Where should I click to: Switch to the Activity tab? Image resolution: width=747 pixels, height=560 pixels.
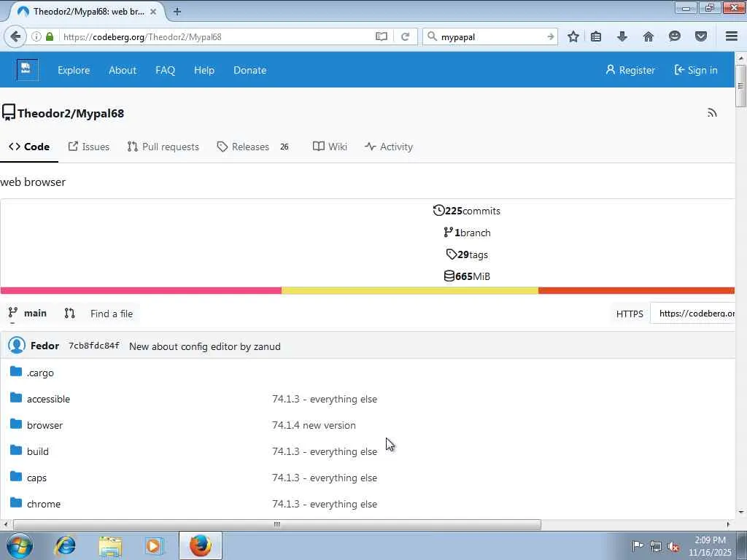pos(389,147)
